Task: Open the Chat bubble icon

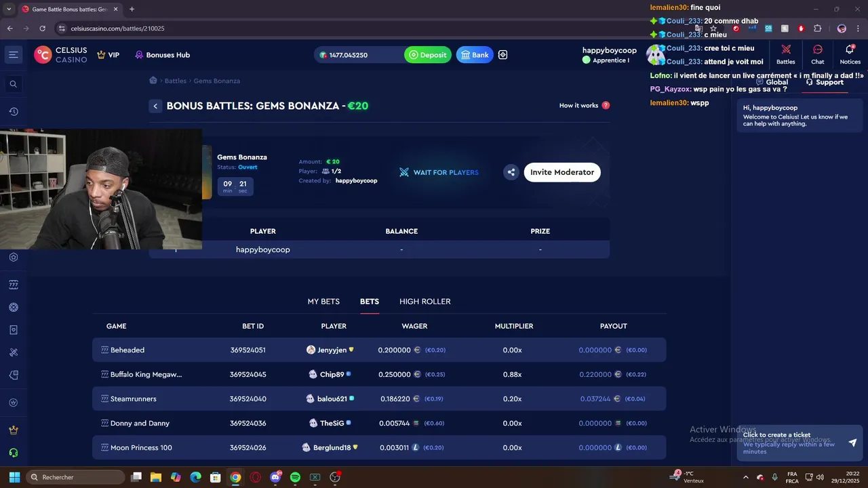Action: [818, 54]
